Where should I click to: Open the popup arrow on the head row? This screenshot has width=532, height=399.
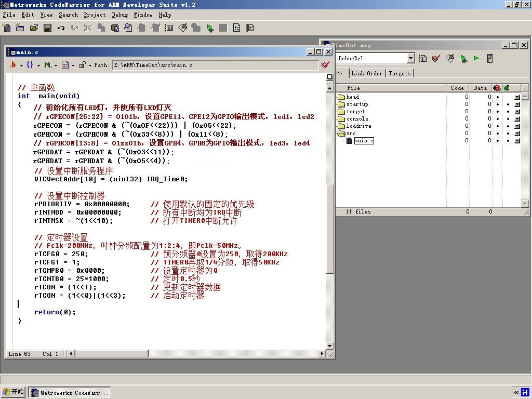[517, 97]
